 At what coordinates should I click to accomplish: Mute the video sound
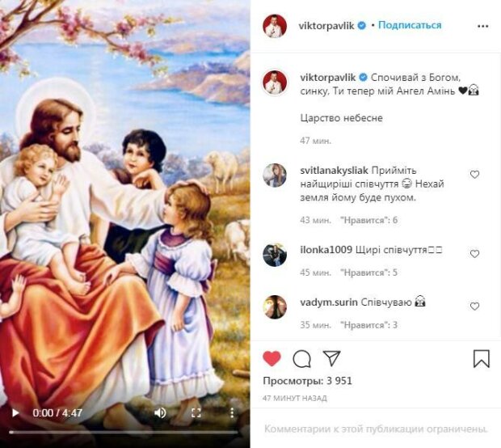click(161, 412)
